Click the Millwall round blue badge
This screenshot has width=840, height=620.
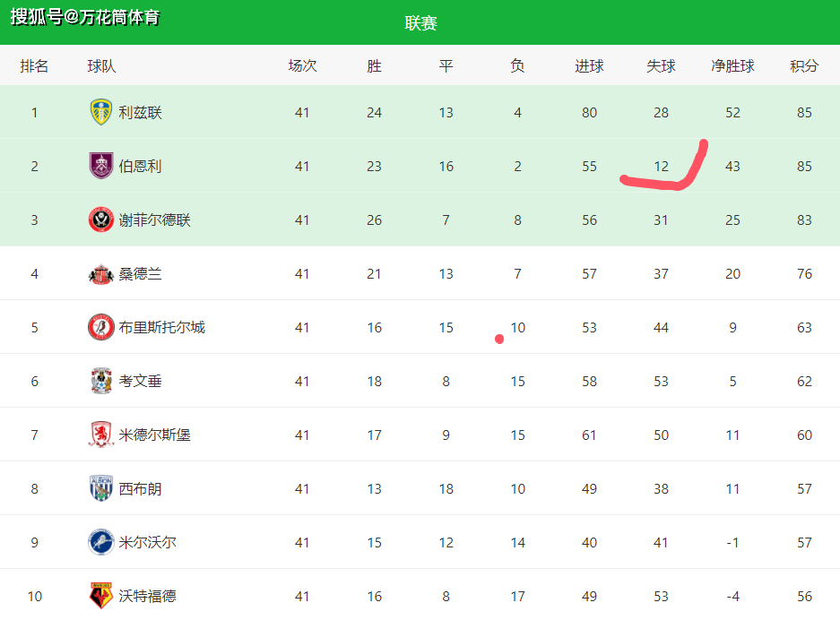click(x=100, y=542)
